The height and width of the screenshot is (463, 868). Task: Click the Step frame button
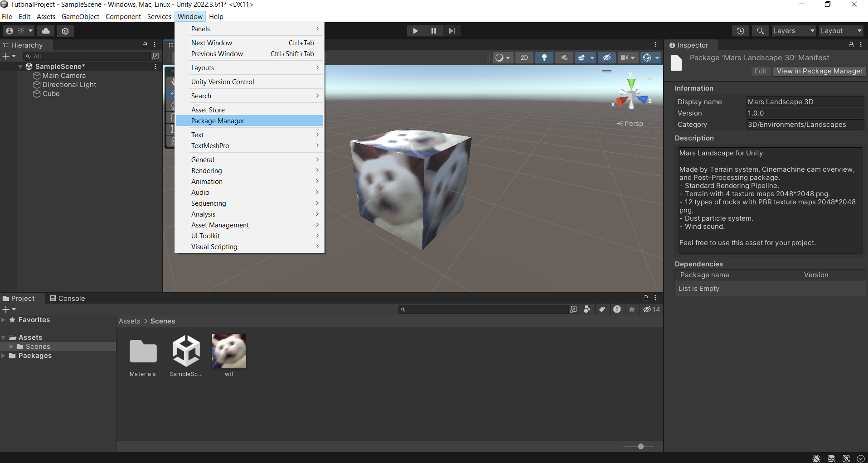[452, 31]
